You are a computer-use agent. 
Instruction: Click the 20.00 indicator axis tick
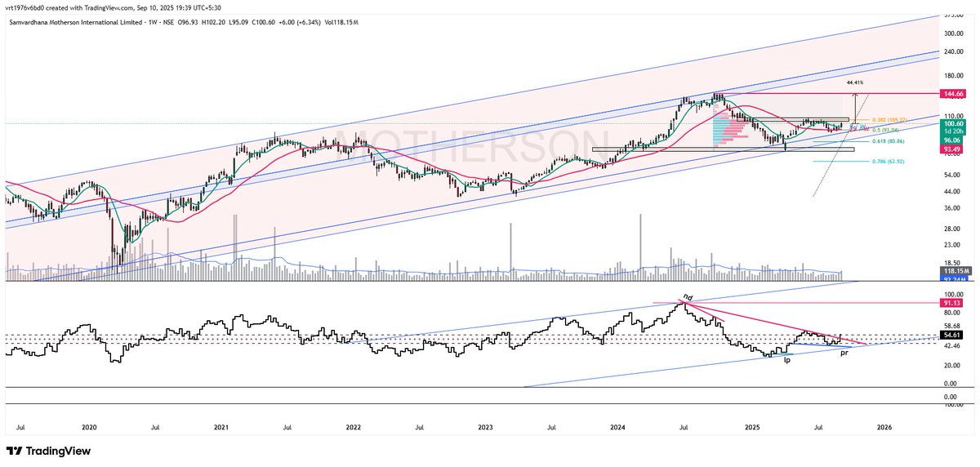[x=951, y=365]
